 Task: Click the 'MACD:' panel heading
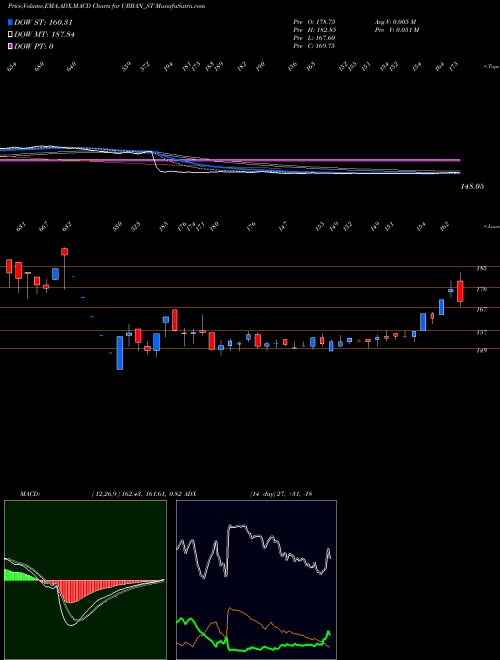(x=29, y=494)
